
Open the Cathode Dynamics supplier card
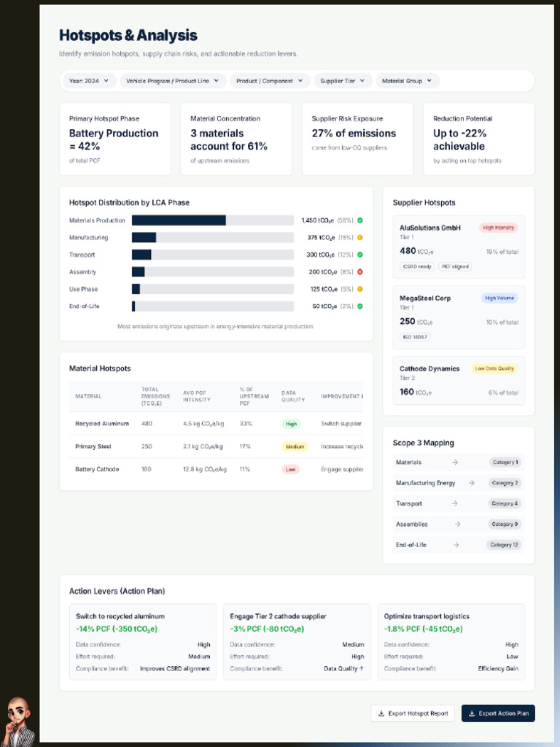coord(459,381)
